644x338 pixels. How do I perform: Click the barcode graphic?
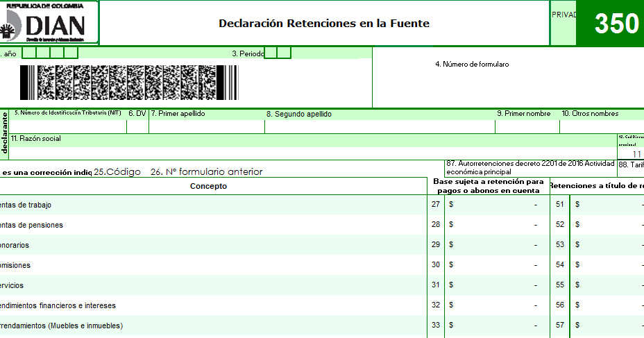pyautogui.click(x=129, y=83)
